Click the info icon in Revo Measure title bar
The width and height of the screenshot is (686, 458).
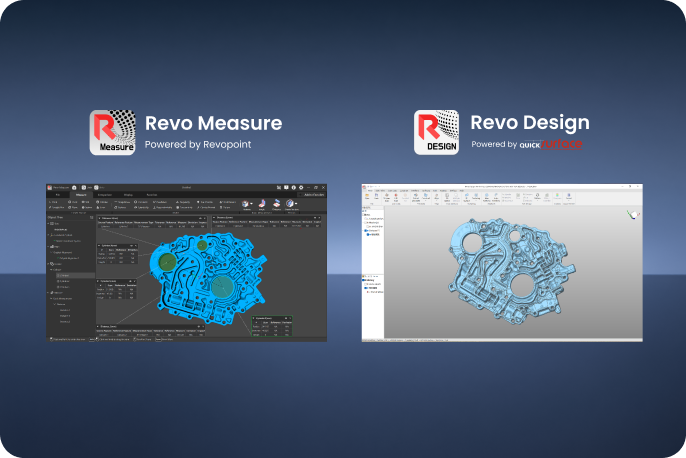[294, 187]
